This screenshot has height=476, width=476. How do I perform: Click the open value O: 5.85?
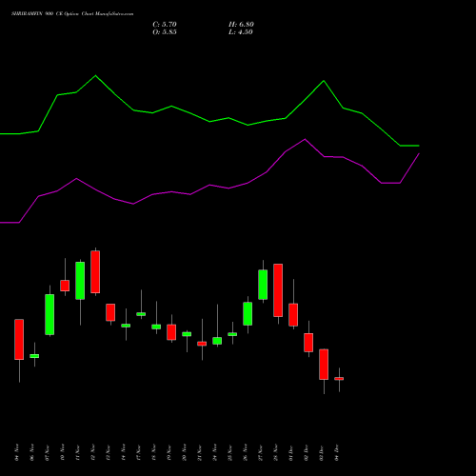(x=165, y=32)
